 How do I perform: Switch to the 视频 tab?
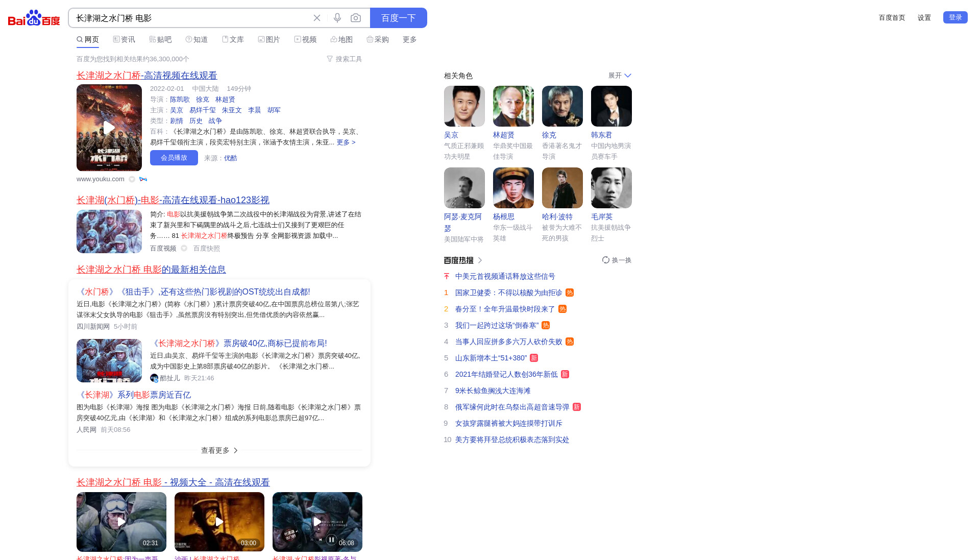click(305, 40)
